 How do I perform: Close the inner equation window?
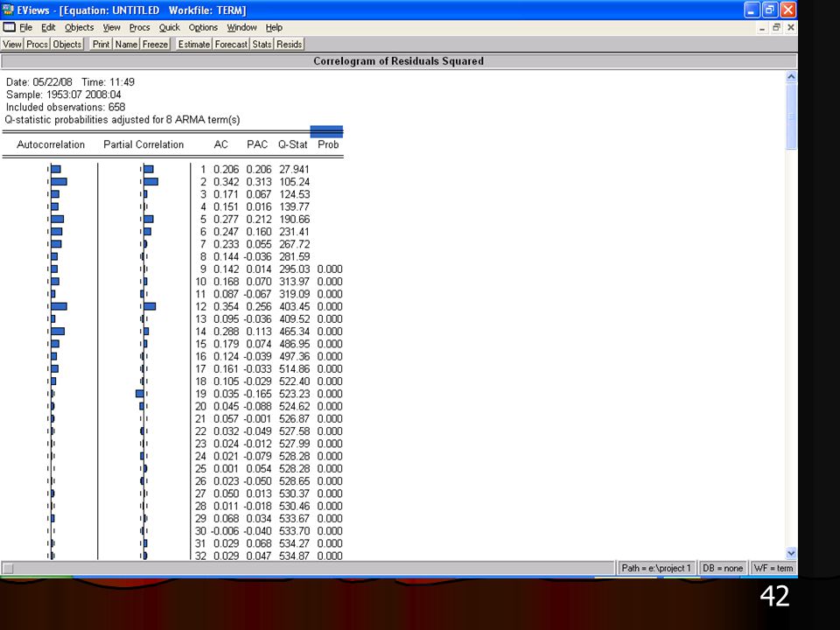click(791, 28)
